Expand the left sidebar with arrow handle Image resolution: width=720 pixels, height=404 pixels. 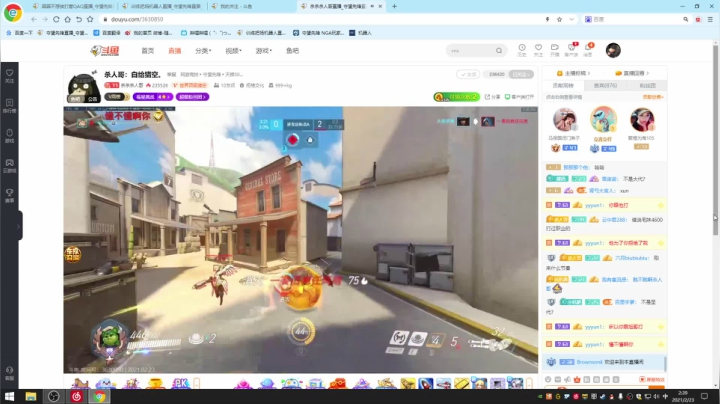pyautogui.click(x=19, y=225)
